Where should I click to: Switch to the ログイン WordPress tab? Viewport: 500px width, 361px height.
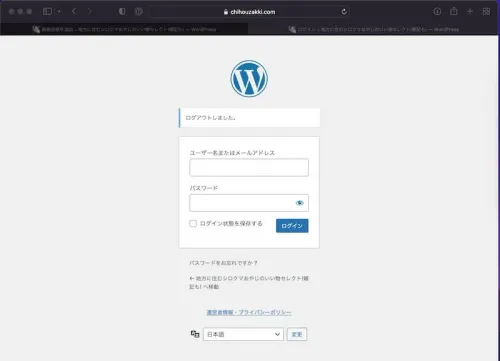coord(373,29)
